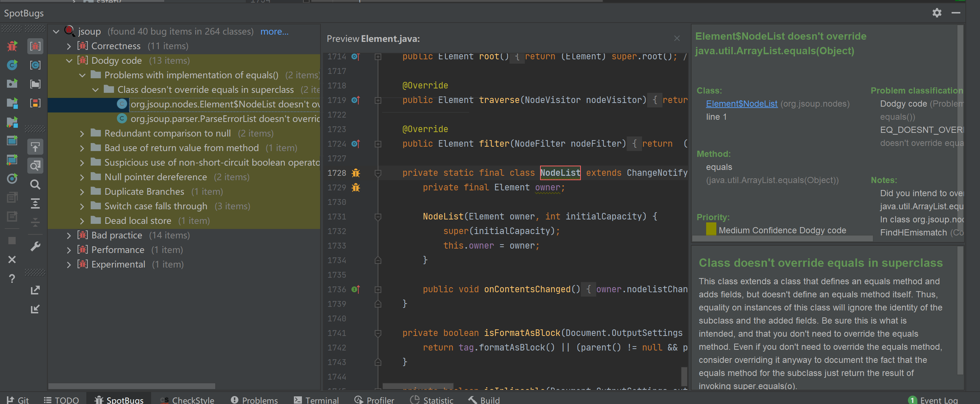Click the close X in SpotBugs sidebar
Image resolution: width=980 pixels, height=404 pixels.
[x=12, y=260]
